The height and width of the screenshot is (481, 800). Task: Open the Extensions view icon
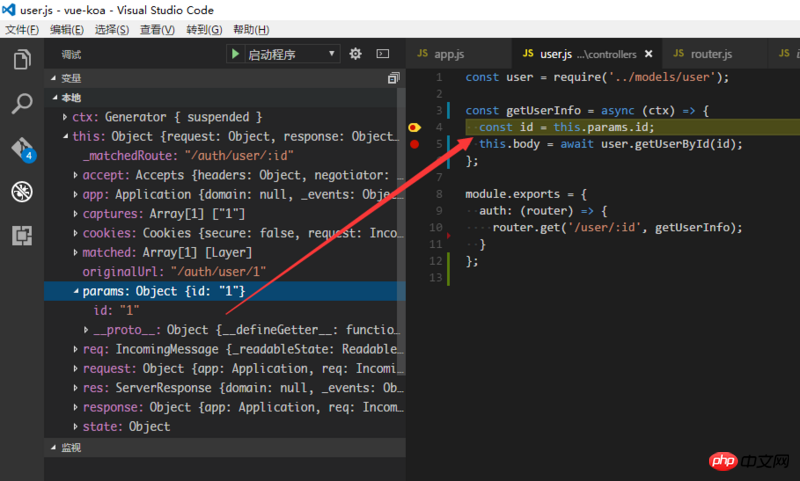(x=21, y=235)
